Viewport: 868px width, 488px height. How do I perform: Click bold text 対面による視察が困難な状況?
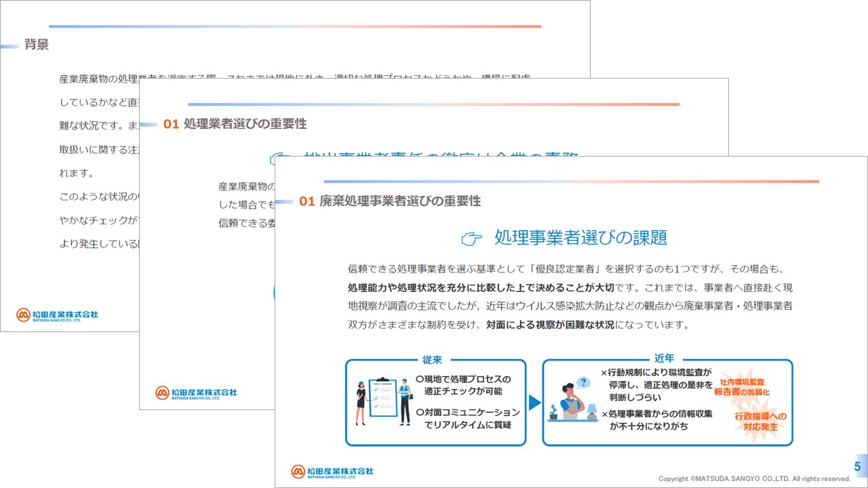[550, 325]
